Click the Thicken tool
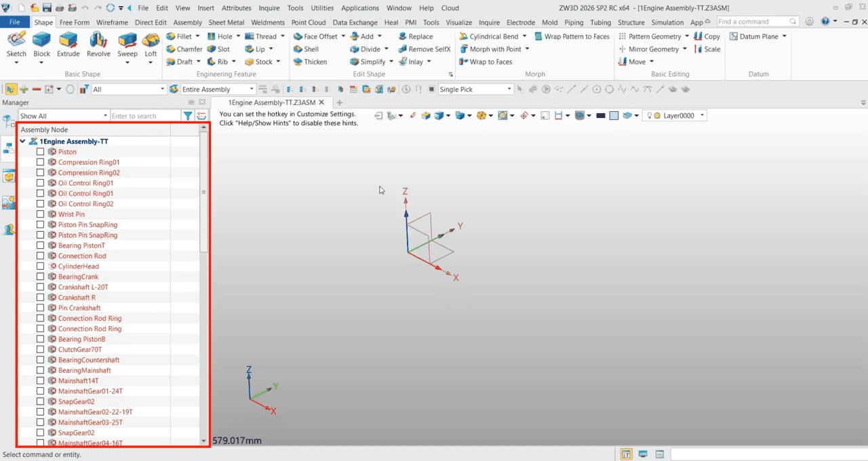The height and width of the screenshot is (461, 868). (x=309, y=62)
